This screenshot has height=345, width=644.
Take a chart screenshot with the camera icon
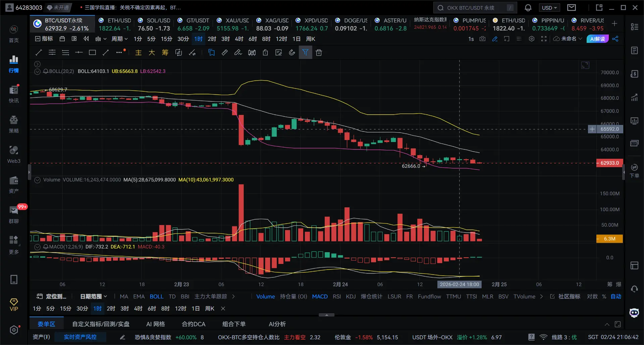pyautogui.click(x=482, y=39)
